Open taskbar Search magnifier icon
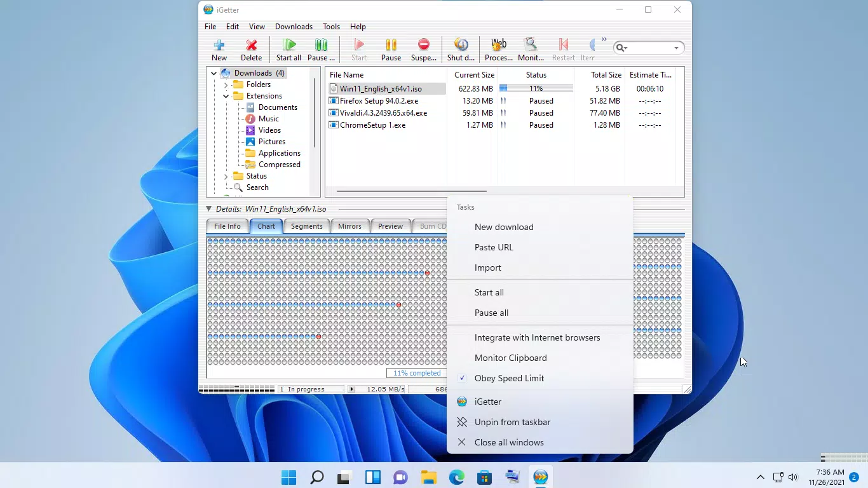Viewport: 868px width, 488px height. pyautogui.click(x=316, y=477)
